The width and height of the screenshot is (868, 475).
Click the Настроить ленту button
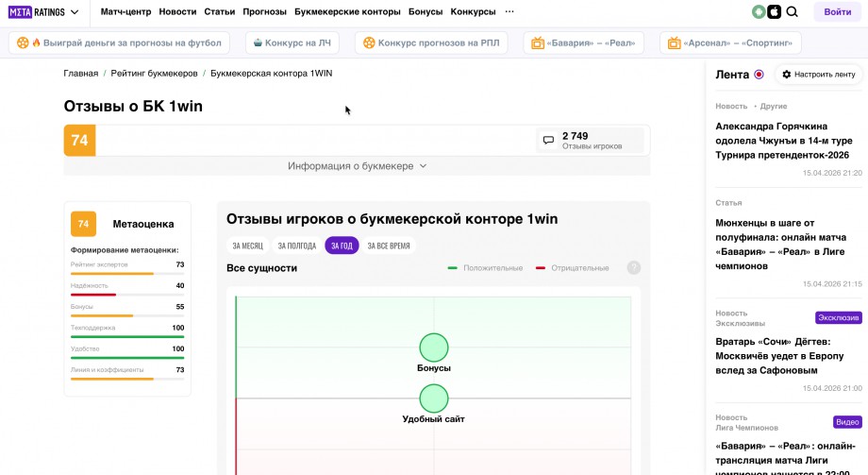818,75
